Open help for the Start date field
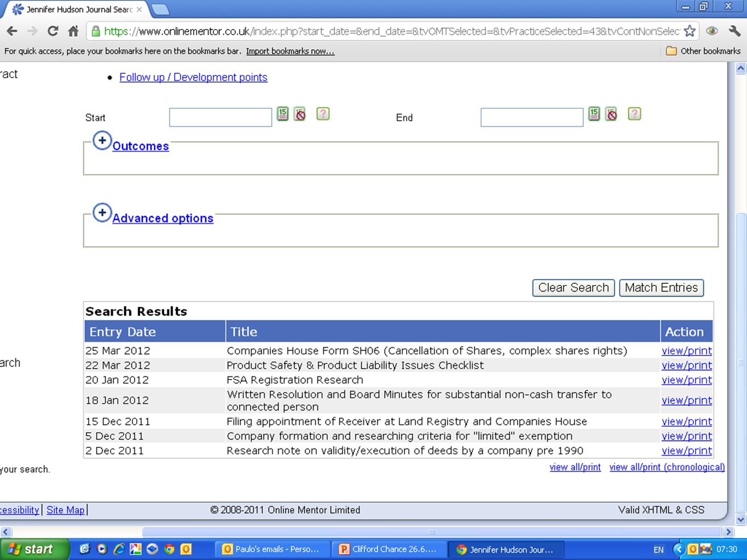 point(323,114)
